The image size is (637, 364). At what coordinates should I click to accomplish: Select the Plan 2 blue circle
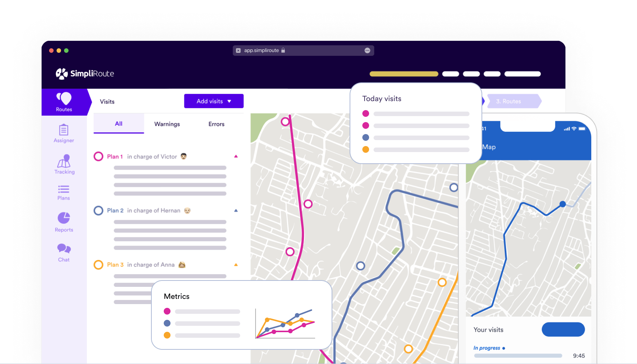pyautogui.click(x=99, y=210)
